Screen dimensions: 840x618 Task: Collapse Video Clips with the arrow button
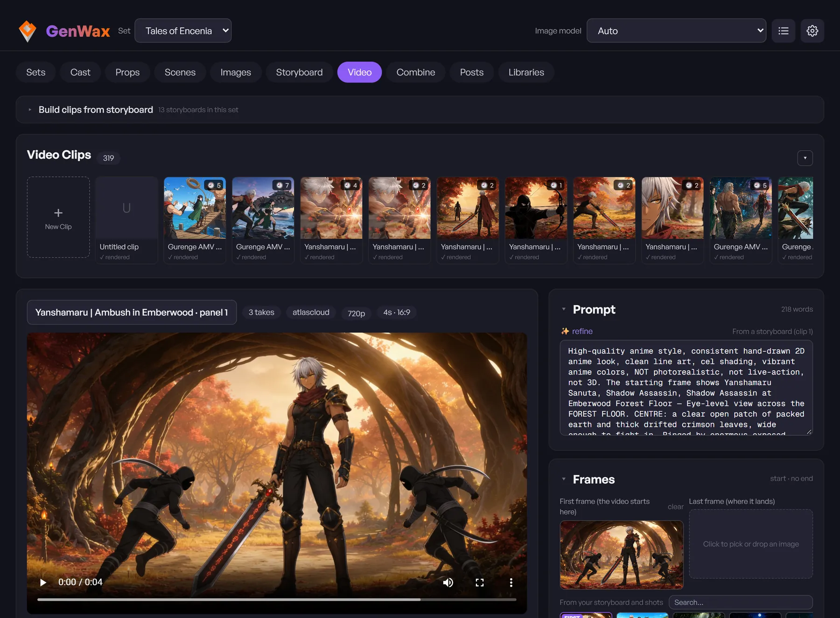point(805,158)
